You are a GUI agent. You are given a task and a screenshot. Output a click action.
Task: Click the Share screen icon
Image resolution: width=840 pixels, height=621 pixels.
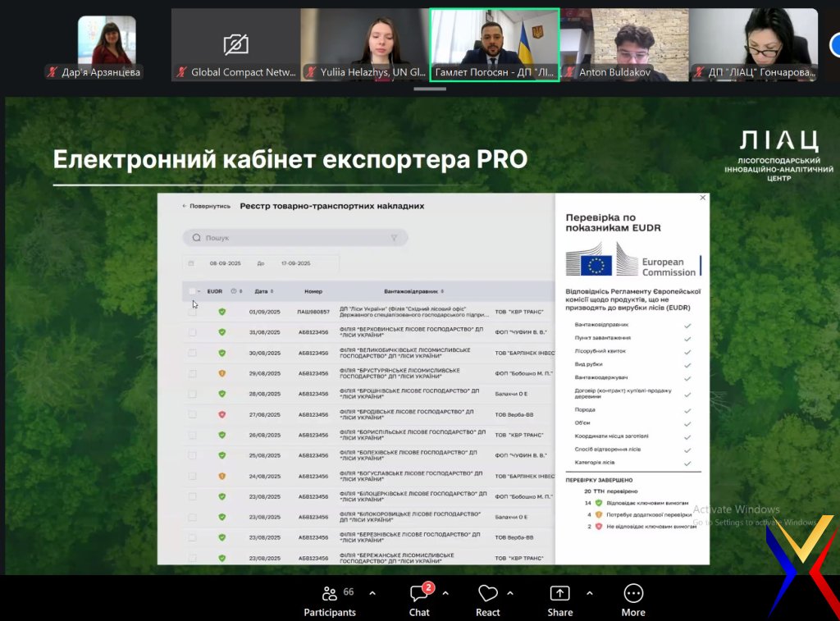(559, 593)
